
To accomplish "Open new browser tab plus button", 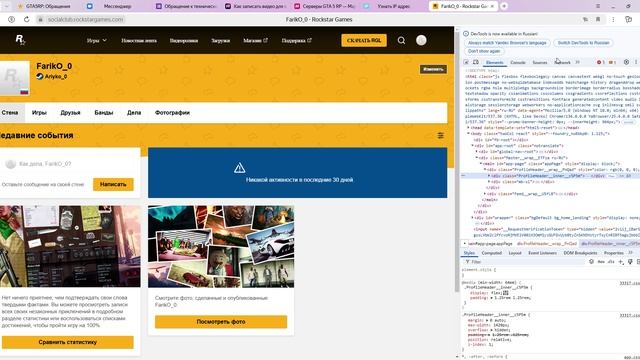I will (x=504, y=6).
